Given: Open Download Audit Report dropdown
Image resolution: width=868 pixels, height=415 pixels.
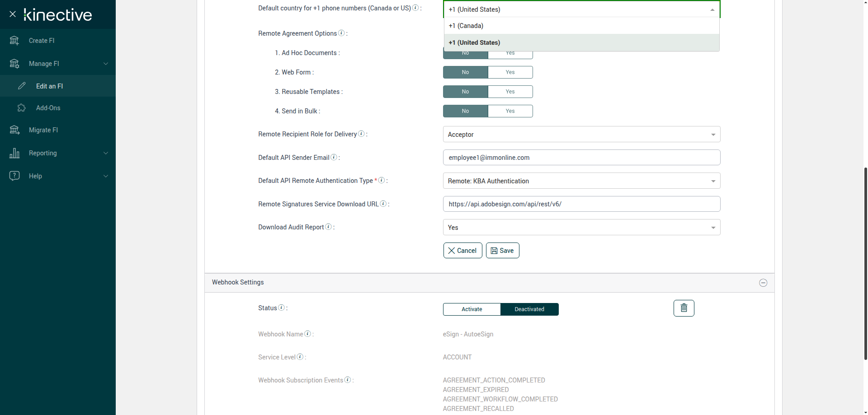Looking at the screenshot, I should tap(581, 228).
